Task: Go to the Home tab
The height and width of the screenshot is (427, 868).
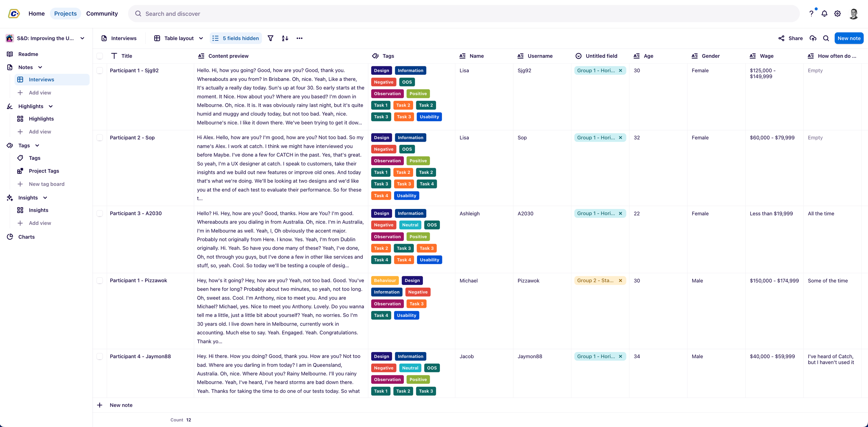Action: 36,14
